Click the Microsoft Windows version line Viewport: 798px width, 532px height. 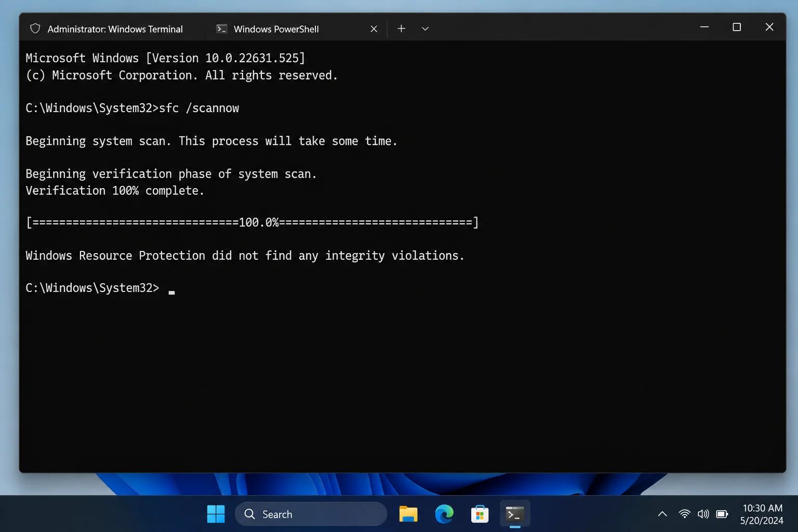point(165,58)
